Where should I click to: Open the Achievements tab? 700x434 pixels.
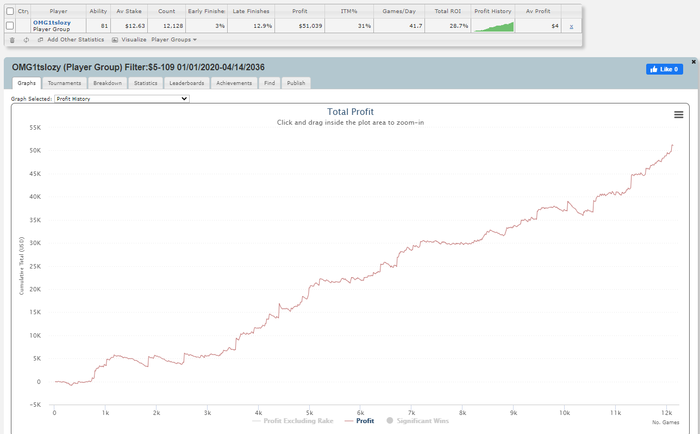tap(234, 83)
